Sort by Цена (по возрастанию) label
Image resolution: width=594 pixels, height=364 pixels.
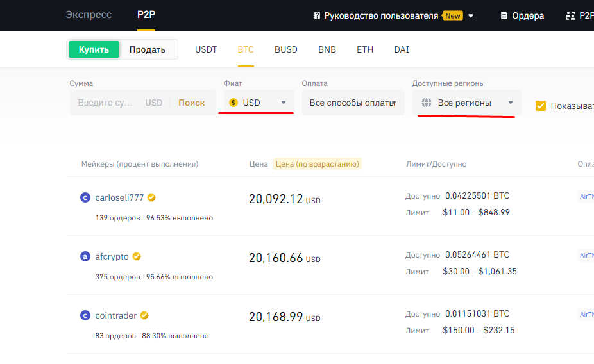pos(317,164)
